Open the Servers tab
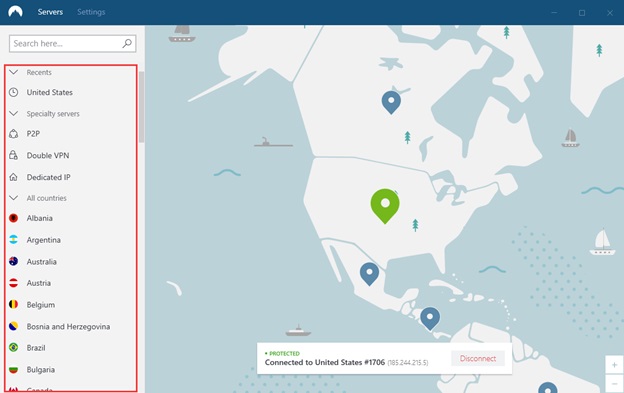 pos(50,12)
